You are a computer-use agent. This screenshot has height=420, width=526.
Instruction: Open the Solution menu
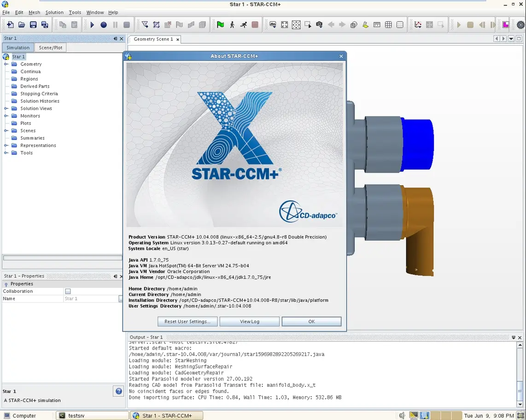[x=54, y=12]
